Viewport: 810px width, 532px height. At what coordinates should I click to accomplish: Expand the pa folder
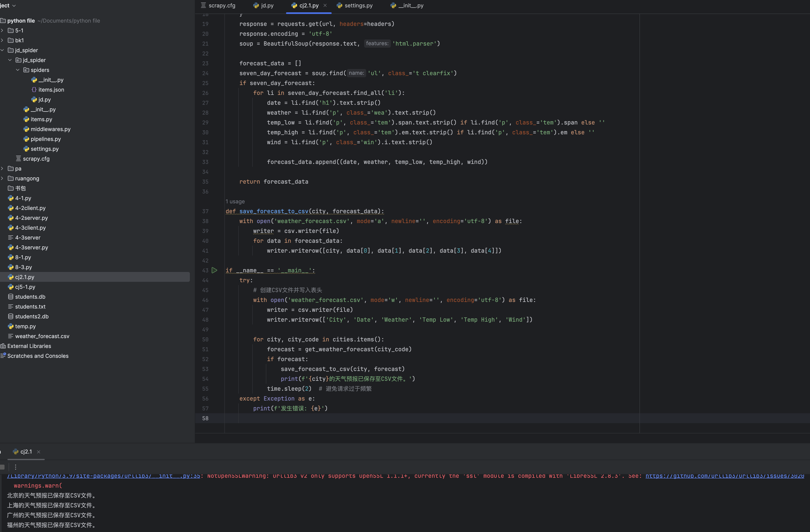coord(2,168)
